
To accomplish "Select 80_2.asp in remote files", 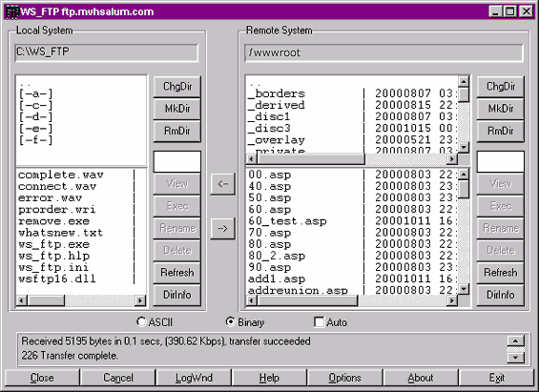I will click(277, 256).
